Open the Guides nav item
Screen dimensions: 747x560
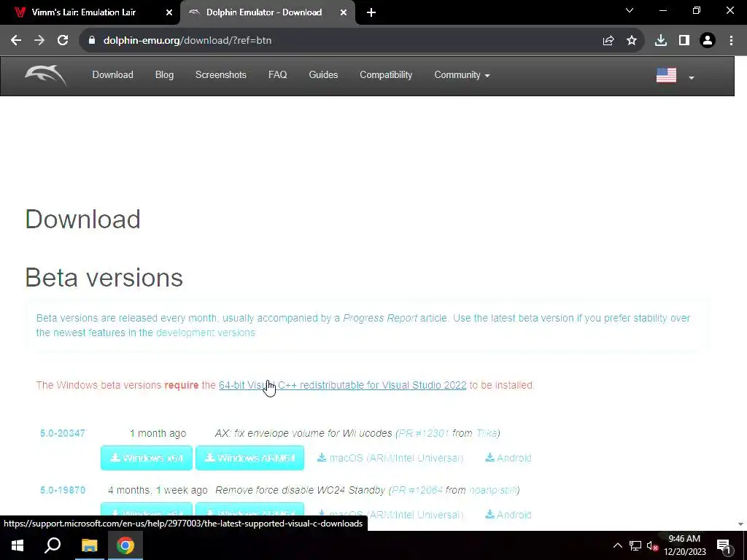click(x=323, y=75)
